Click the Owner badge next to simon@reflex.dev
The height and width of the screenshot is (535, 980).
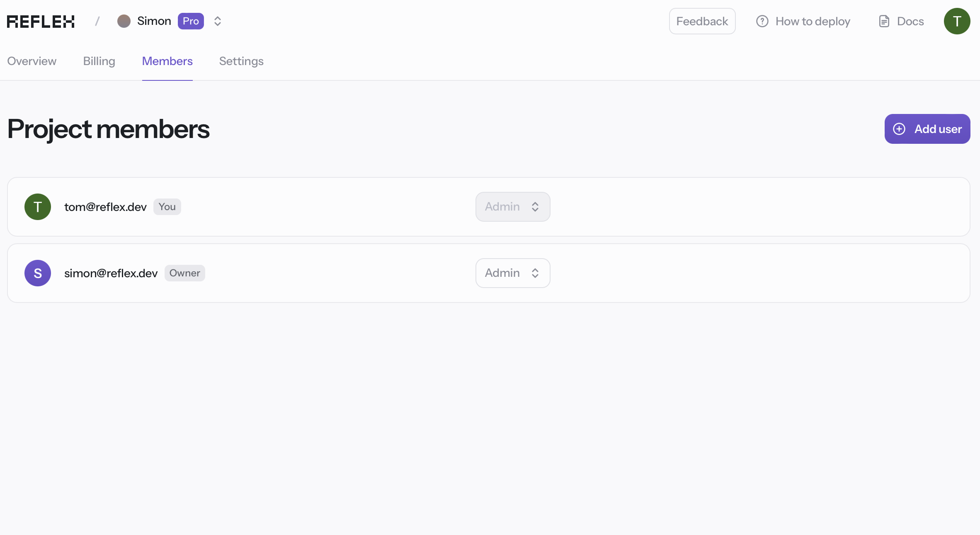pos(184,273)
